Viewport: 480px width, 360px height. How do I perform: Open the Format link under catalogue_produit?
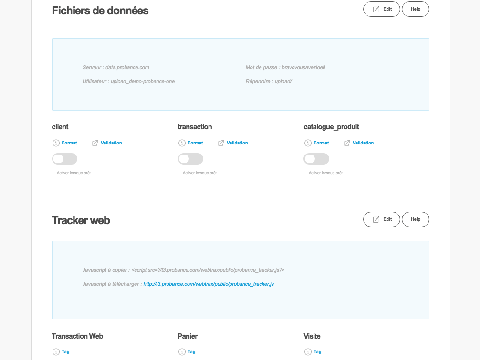pos(321,143)
